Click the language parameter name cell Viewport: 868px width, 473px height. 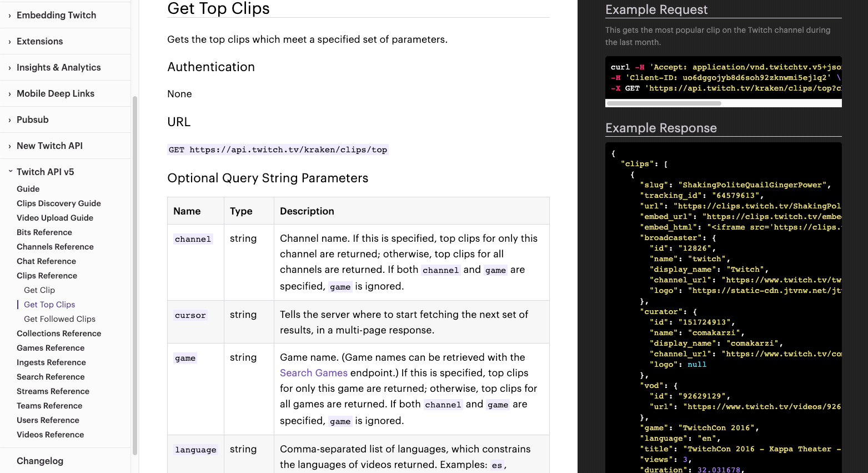pyautogui.click(x=195, y=454)
